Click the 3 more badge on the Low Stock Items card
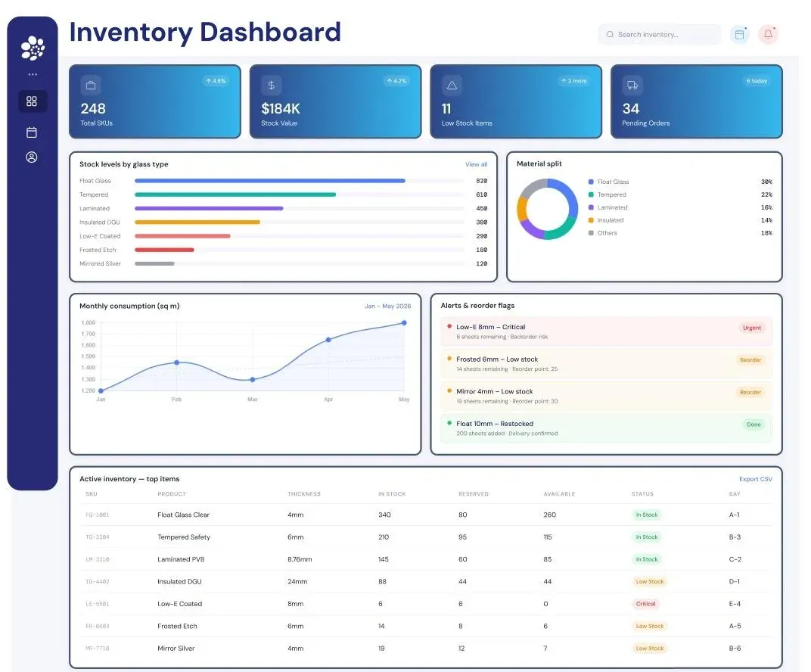Screen dimensions: 811x672 (x=574, y=81)
